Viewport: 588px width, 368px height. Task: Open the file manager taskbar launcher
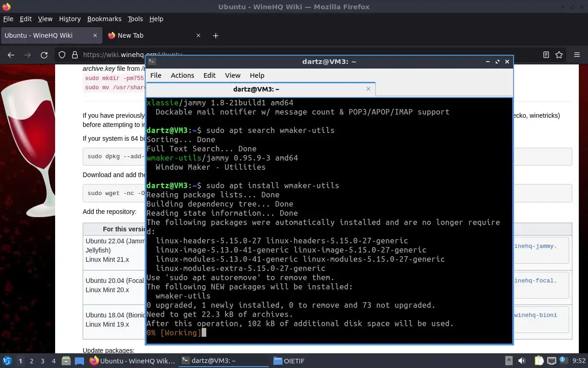pyautogui.click(x=66, y=361)
